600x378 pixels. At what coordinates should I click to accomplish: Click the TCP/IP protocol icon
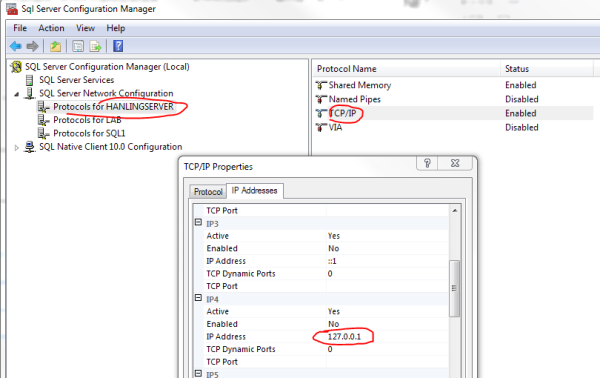click(321, 113)
